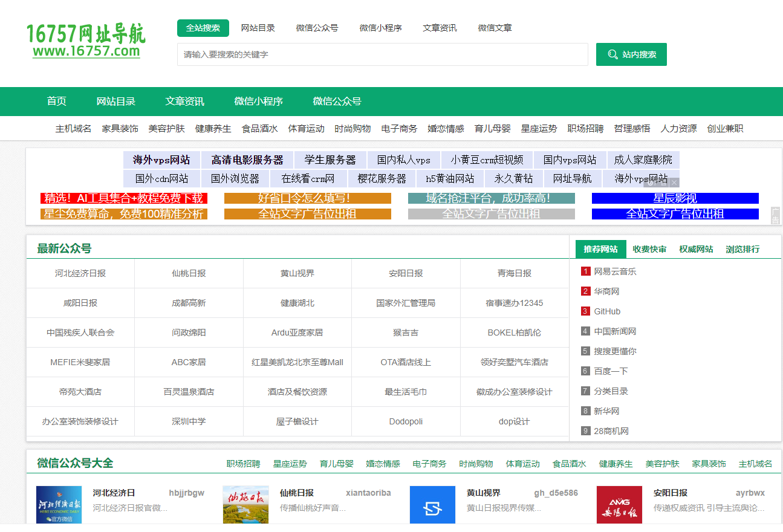Viewport: 783px width, 532px height.
Task: Open 微信小程序 in the green navigation bar
Action: point(259,102)
